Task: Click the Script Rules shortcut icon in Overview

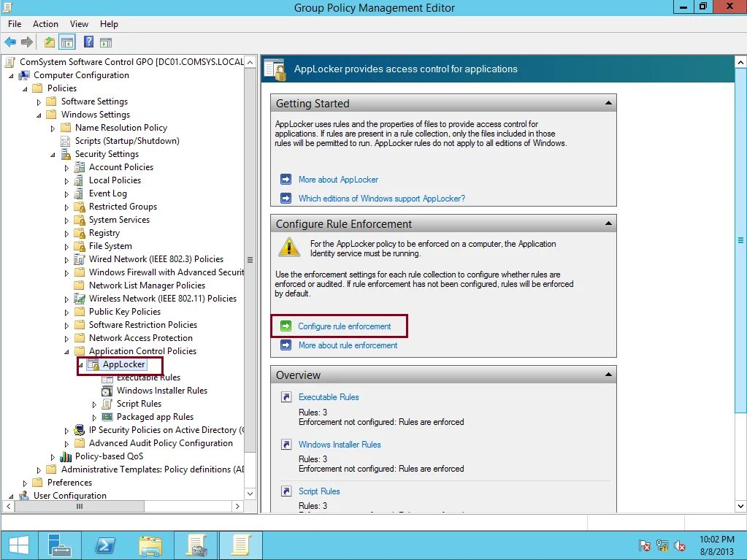Action: (x=286, y=491)
